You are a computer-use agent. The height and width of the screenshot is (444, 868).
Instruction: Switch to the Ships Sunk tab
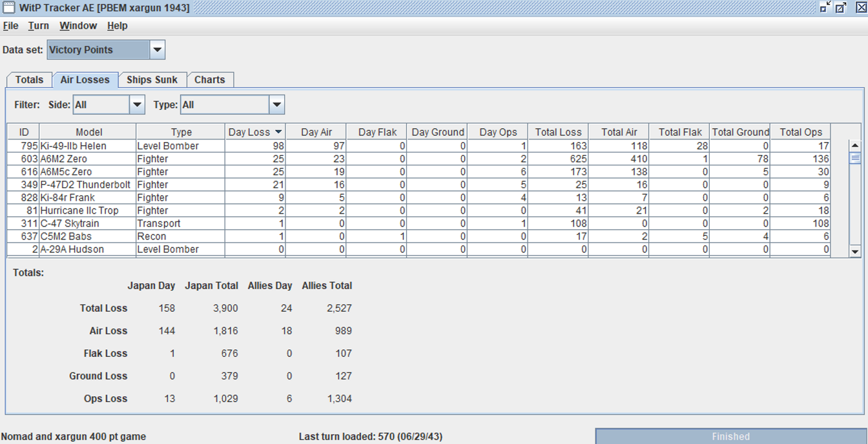[x=152, y=79]
